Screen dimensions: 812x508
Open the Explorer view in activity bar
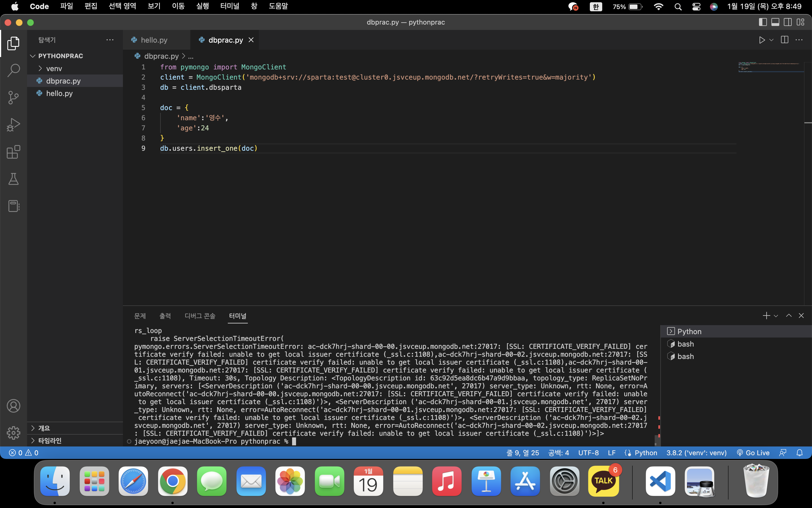tap(14, 43)
